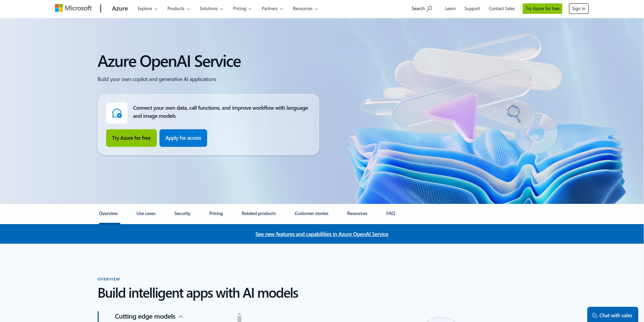Screen dimensions: 644x322
Task: Expand the Resources menu in header
Action: [305, 9]
